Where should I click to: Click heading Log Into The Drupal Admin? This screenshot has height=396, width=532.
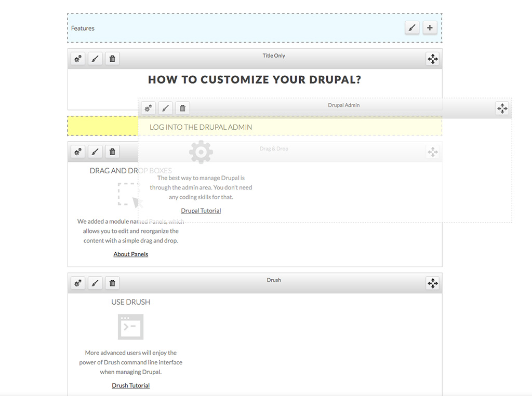pos(201,127)
